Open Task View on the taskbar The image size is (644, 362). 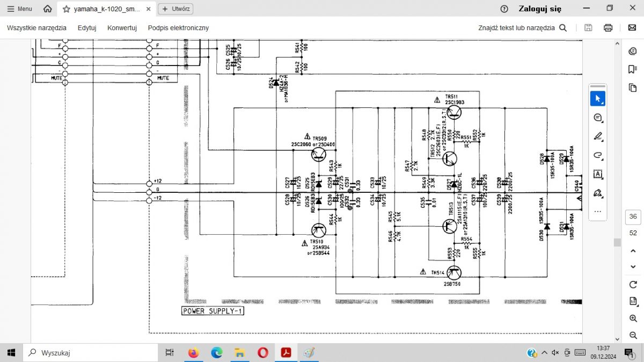[170, 352]
